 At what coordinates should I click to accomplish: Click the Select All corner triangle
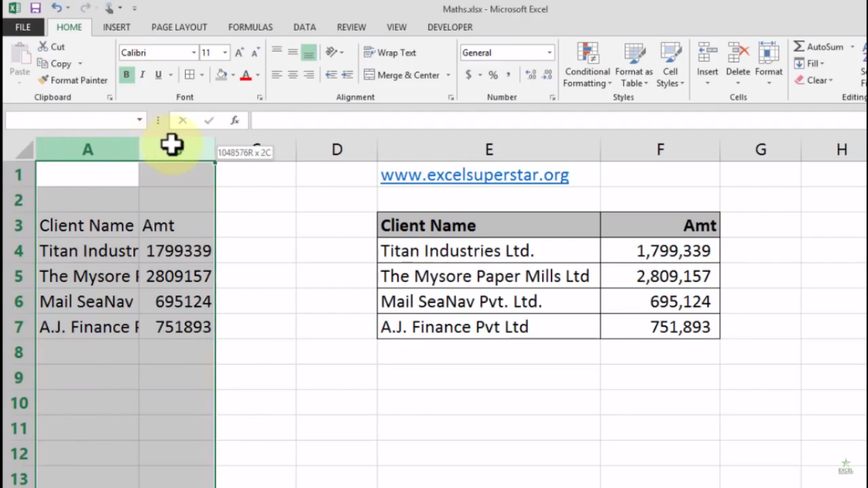pyautogui.click(x=24, y=150)
